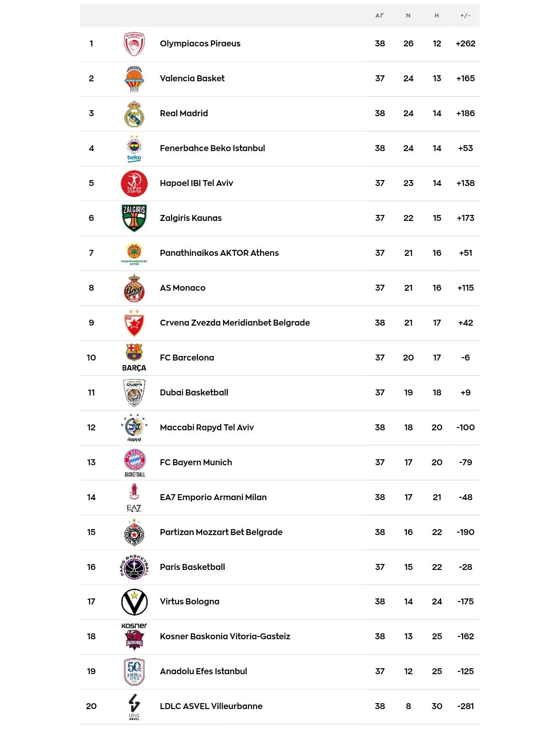The image size is (560, 744).
Task: Click the Virtus Bologna V logo
Action: pos(134,602)
